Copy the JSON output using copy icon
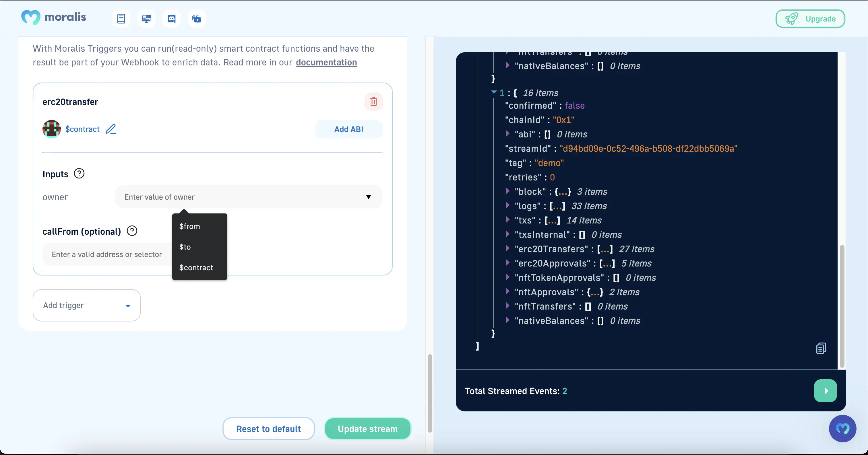 pyautogui.click(x=821, y=348)
